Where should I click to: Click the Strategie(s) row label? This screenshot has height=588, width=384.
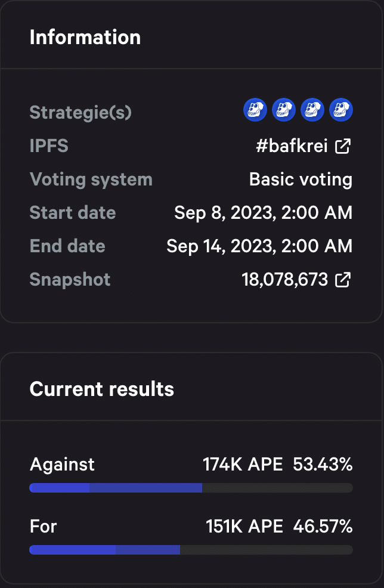pos(80,113)
